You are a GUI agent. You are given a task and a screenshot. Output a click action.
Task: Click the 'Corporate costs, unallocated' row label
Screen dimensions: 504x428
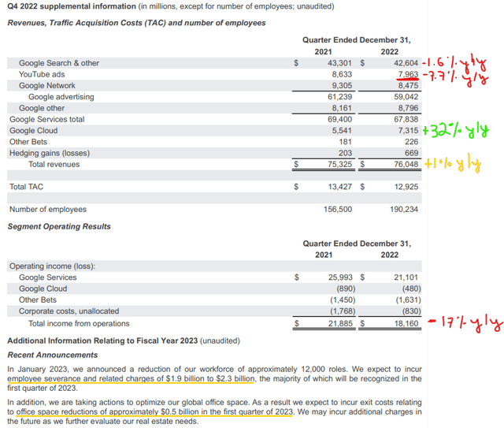coord(69,311)
